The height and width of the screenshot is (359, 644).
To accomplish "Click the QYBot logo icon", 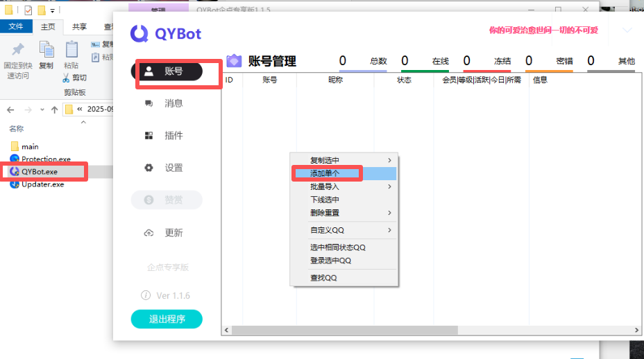I will click(x=140, y=33).
